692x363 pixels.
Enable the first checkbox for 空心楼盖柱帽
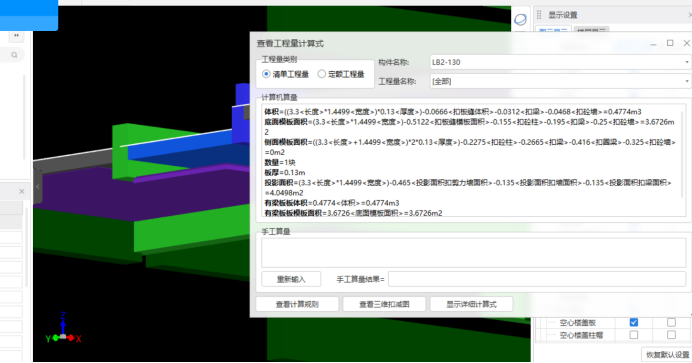click(634, 335)
